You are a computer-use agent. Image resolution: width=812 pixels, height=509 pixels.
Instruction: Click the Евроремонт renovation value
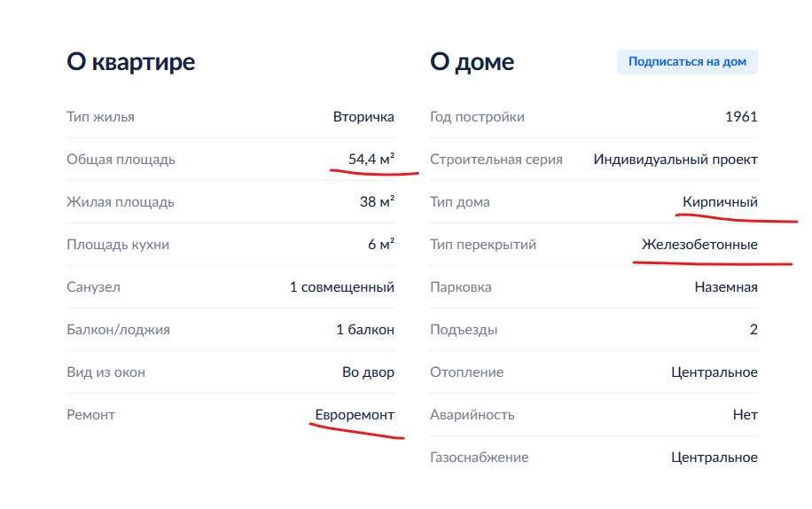point(355,415)
